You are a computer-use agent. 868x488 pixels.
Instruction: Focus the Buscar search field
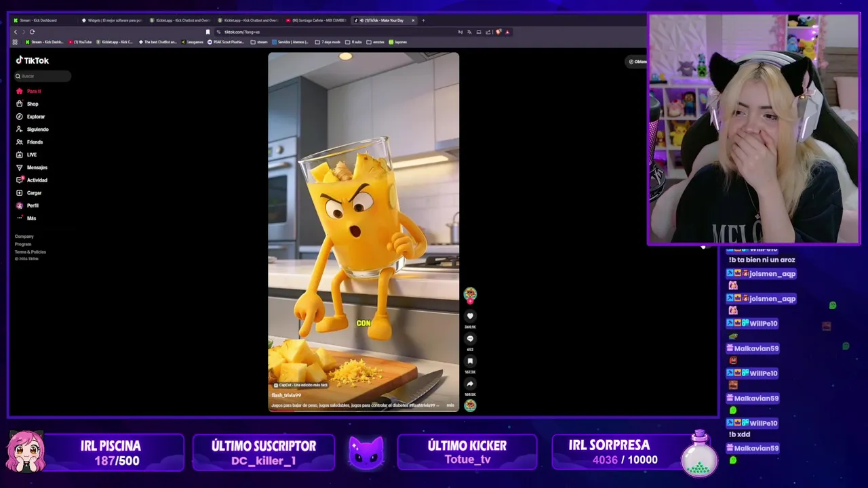(x=42, y=76)
